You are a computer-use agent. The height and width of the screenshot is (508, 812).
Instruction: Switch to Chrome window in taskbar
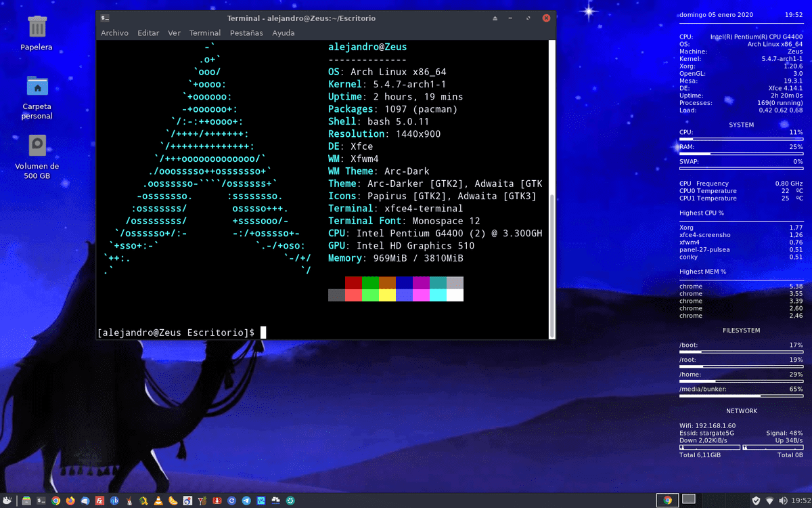point(668,501)
